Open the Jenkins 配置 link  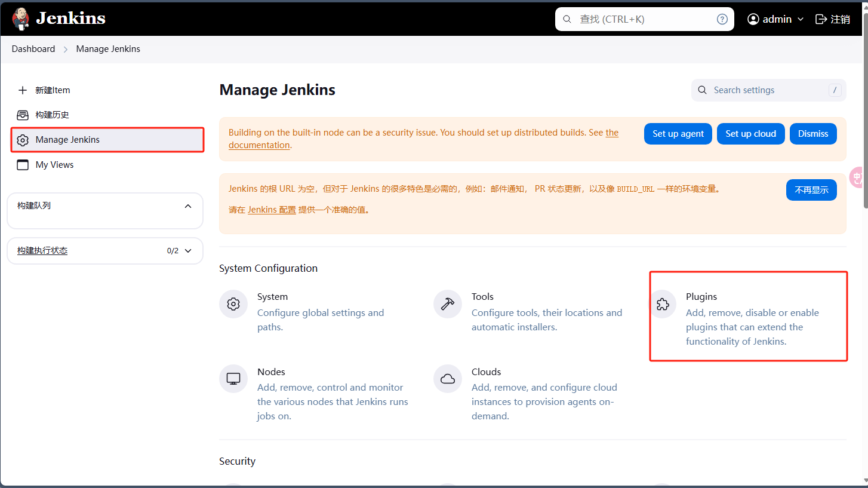coord(272,210)
